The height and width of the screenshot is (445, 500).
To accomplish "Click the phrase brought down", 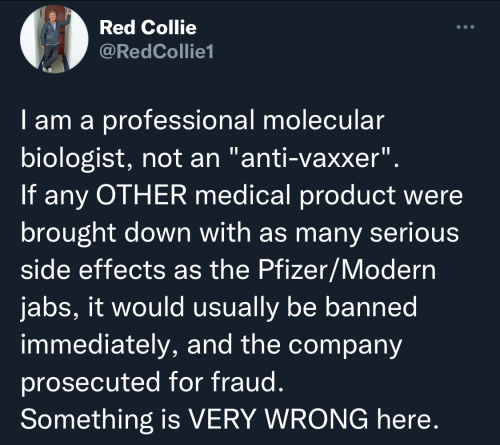I will pyautogui.click(x=106, y=233).
